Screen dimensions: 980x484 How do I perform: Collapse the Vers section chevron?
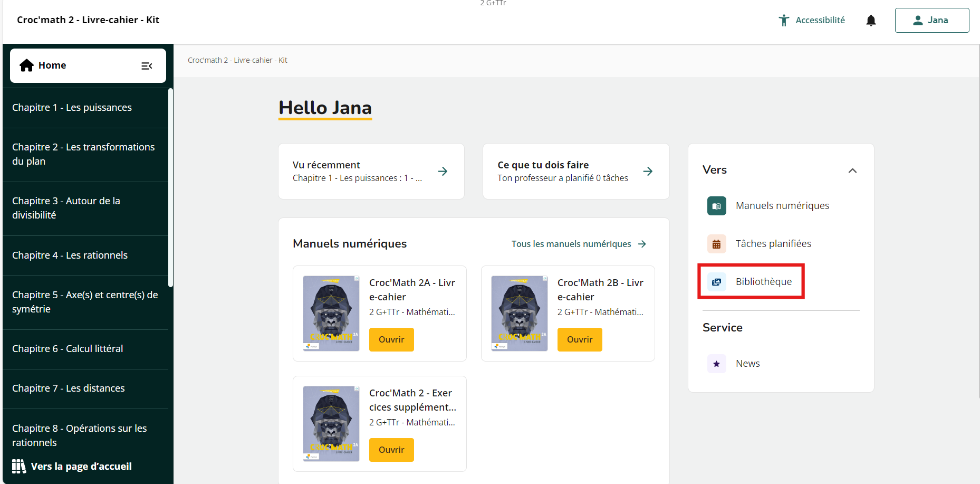pyautogui.click(x=852, y=170)
